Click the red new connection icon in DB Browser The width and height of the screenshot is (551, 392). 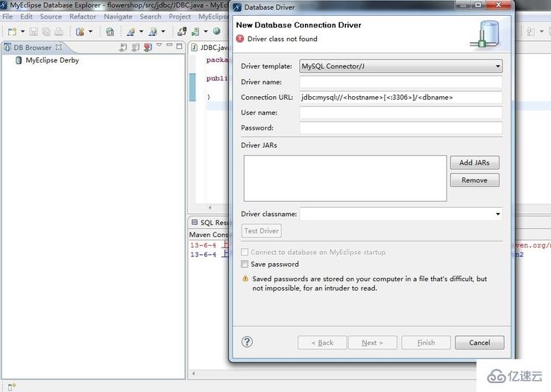click(148, 47)
